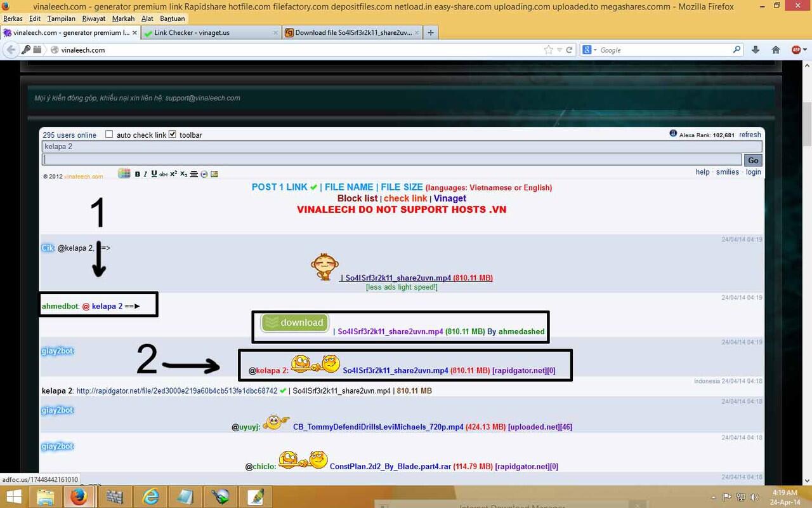812x508 pixels.
Task: Open Cik's So4ISrf3r2k11_share2uvn.mp4 link
Action: [x=398, y=278]
